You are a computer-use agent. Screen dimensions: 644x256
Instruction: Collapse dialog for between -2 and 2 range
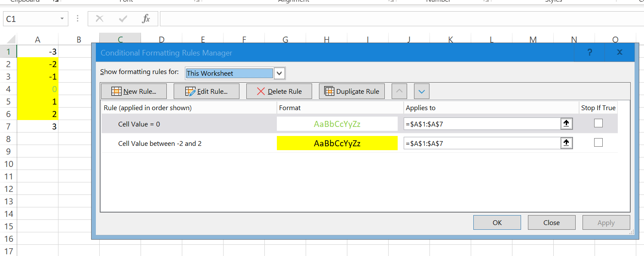pyautogui.click(x=567, y=143)
